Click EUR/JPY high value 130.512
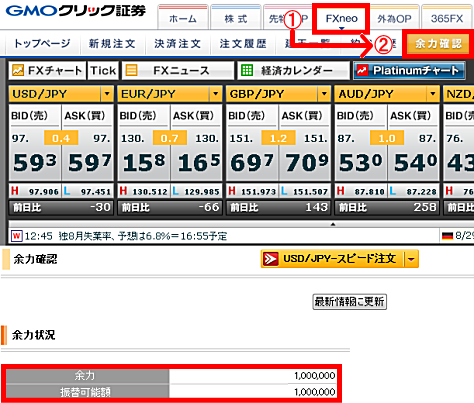Viewport: 474px width, 403px height. [150, 192]
